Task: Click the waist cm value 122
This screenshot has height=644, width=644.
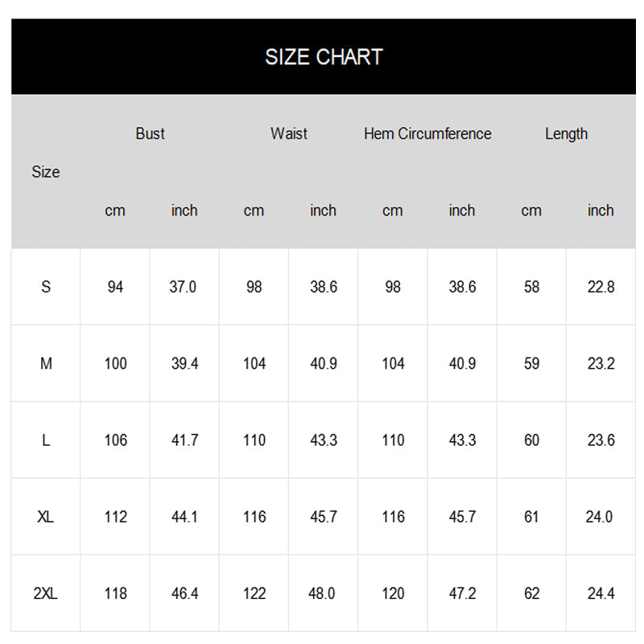Action: [x=254, y=593]
